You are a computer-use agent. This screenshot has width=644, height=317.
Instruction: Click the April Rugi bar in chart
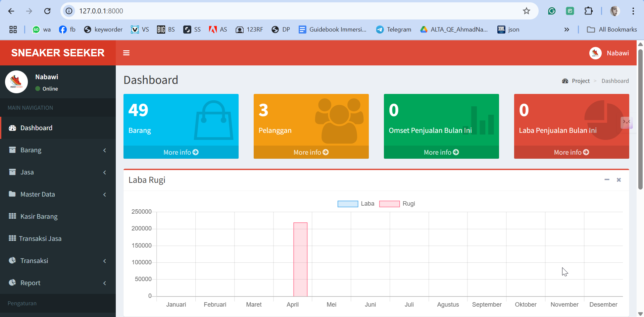(300, 259)
